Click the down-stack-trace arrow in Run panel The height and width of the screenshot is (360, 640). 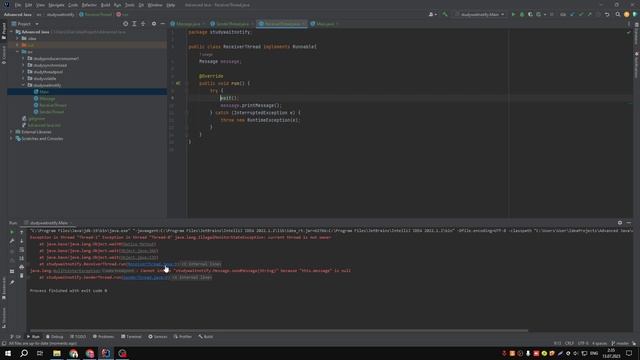click(22, 241)
